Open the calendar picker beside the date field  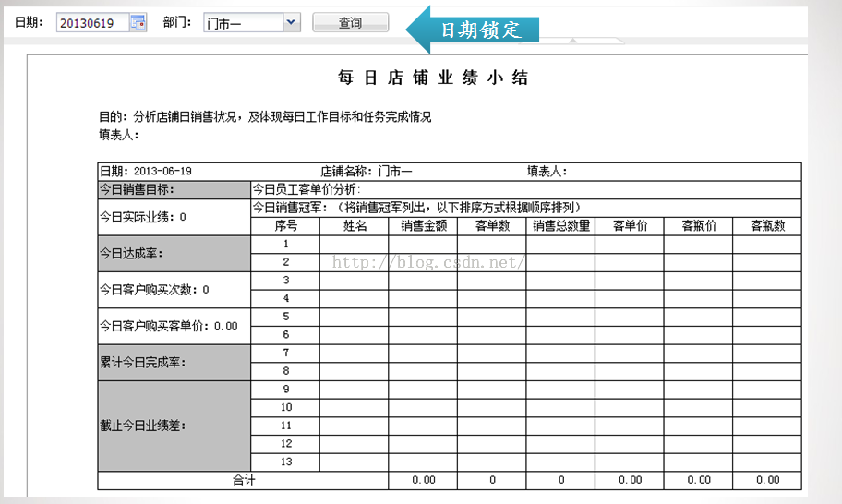pos(138,22)
